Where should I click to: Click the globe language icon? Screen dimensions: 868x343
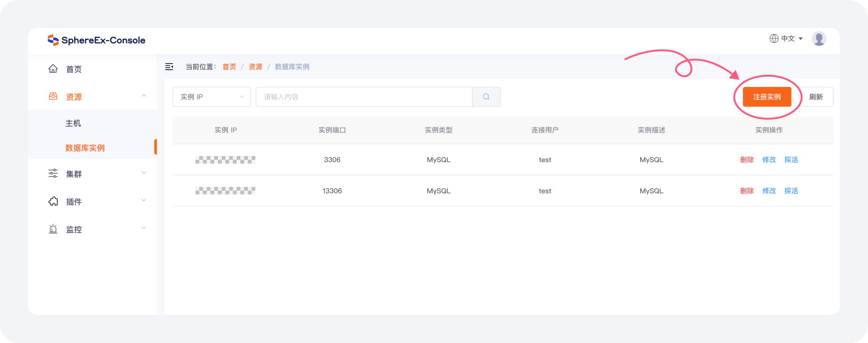click(x=774, y=39)
